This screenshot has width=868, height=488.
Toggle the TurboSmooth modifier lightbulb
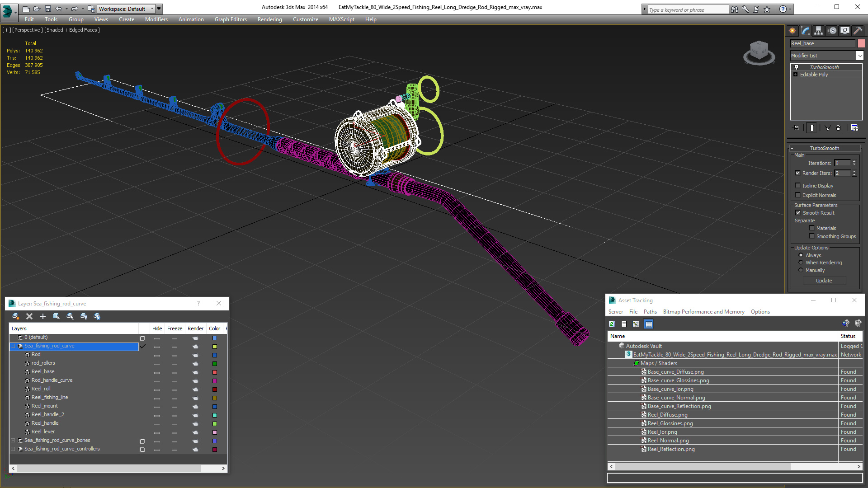(797, 67)
